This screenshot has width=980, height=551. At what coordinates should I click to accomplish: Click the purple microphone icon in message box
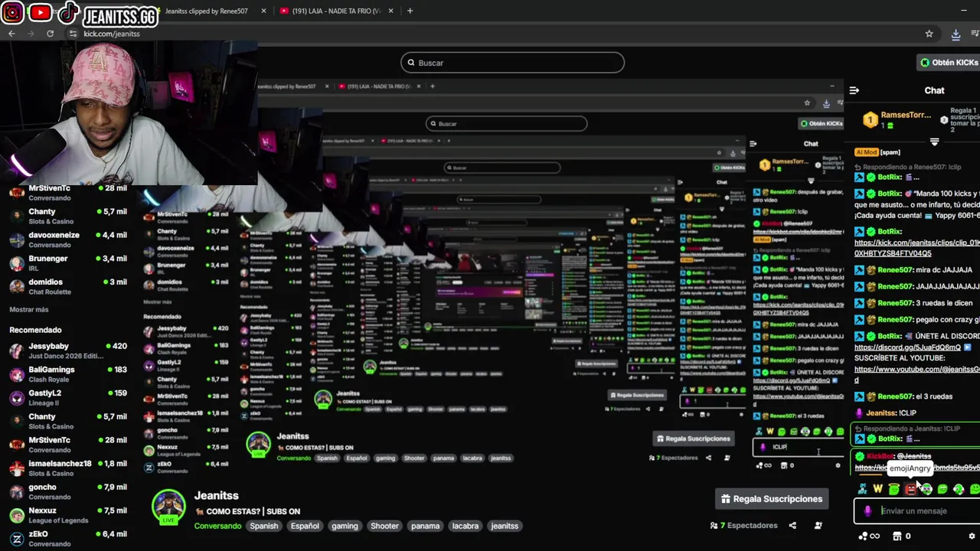point(867,511)
